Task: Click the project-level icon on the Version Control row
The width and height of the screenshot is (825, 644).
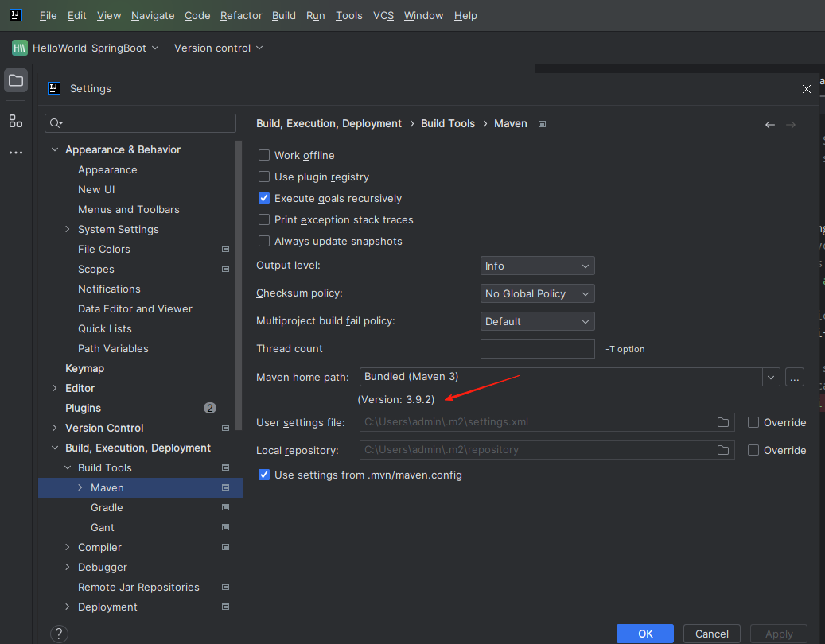Action: point(225,428)
